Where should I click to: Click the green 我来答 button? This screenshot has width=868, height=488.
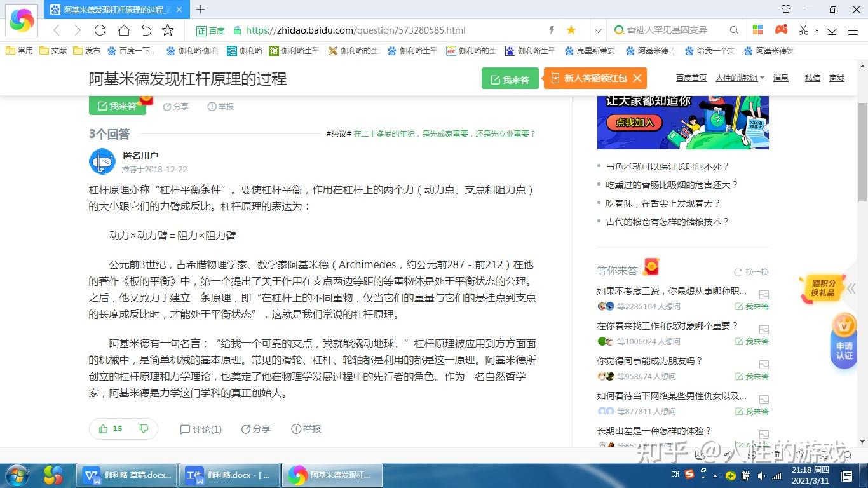[510, 78]
